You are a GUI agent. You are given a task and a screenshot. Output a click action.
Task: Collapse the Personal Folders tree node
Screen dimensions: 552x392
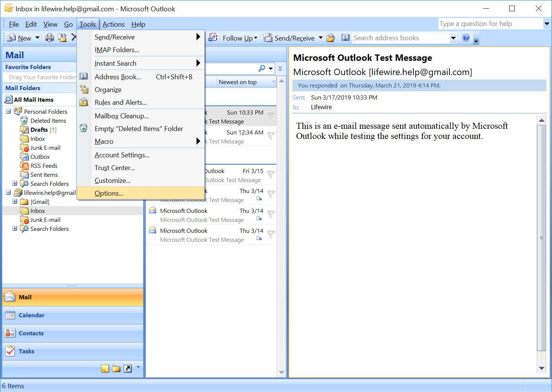coord(8,112)
